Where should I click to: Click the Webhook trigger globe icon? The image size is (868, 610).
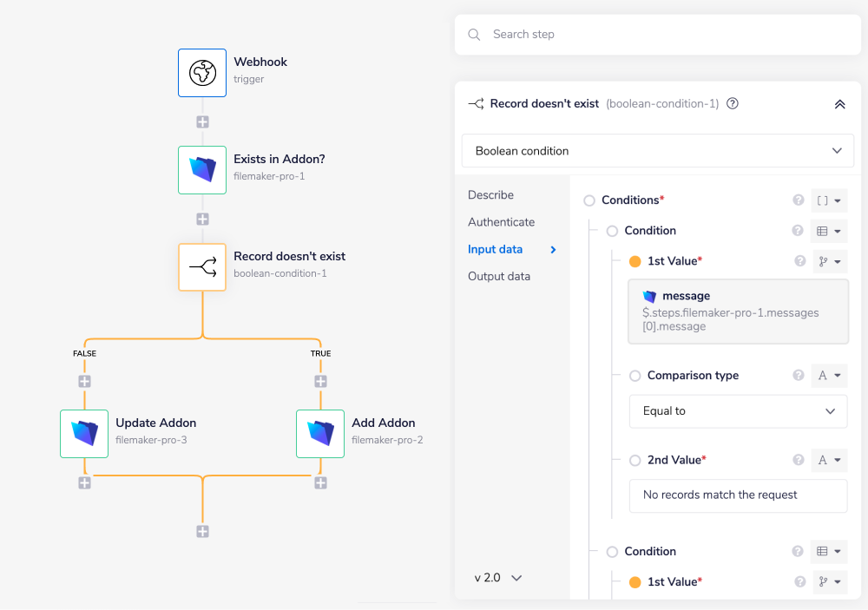tap(202, 73)
